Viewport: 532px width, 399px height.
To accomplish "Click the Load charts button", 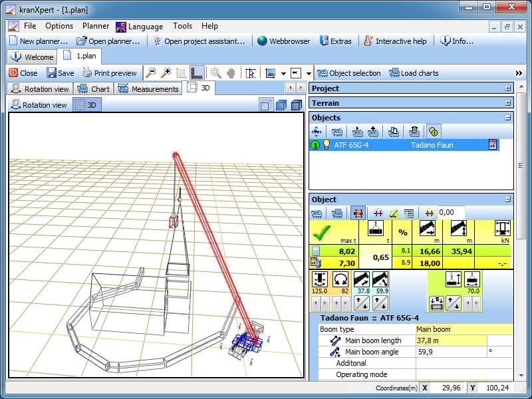I will [x=414, y=73].
